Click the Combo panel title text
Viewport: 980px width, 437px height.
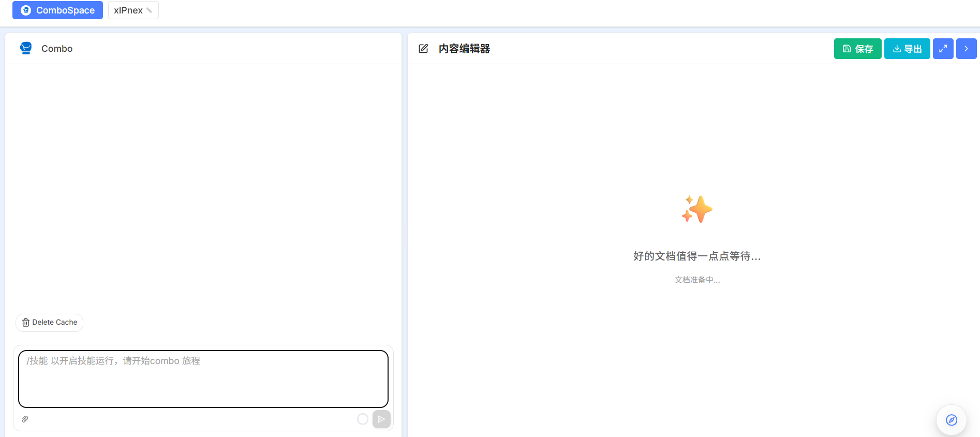coord(57,49)
